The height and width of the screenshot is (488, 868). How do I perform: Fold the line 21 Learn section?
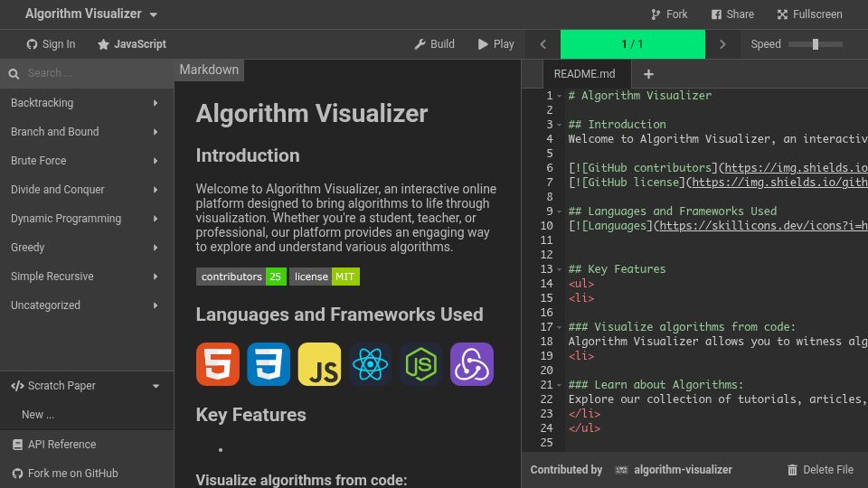pos(559,385)
